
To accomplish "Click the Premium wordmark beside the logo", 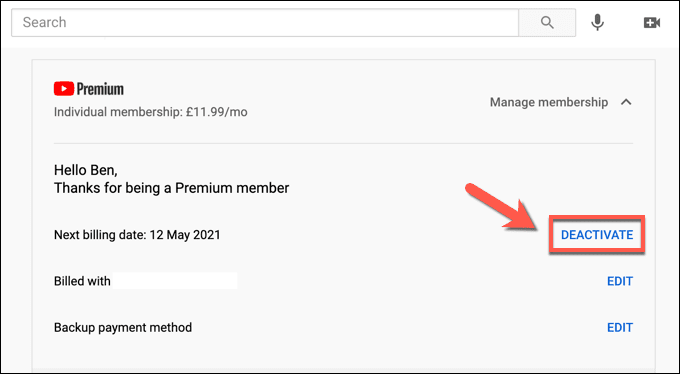I will coord(100,89).
